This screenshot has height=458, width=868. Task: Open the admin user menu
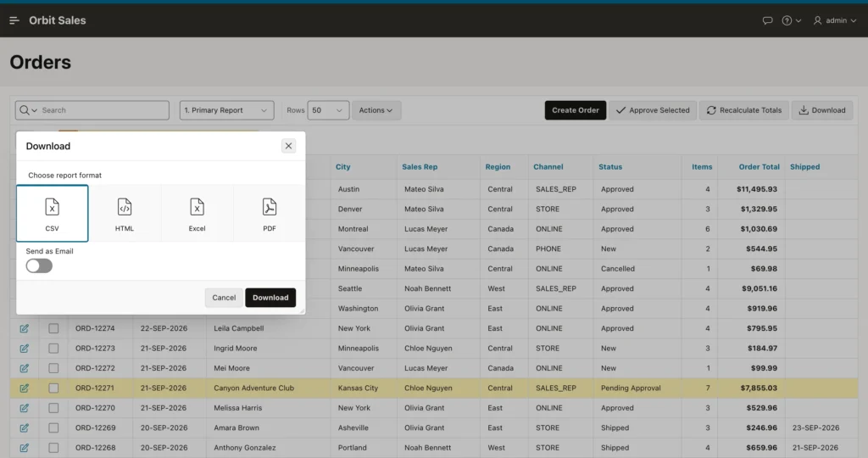click(x=835, y=20)
